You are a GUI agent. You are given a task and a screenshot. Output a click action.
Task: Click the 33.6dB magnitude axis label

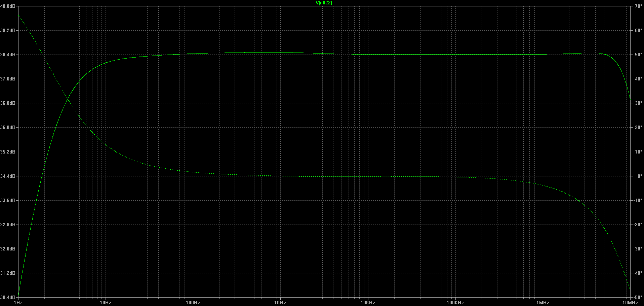coord(8,200)
